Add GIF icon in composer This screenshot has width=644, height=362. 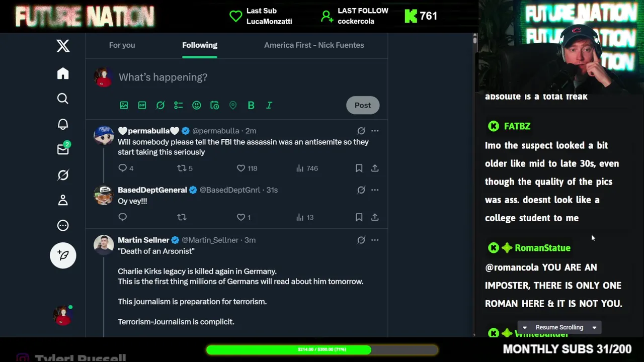142,105
